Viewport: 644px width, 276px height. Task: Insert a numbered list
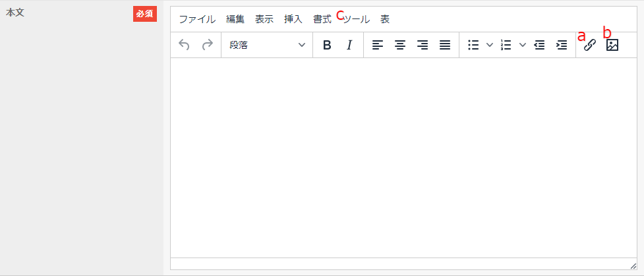click(x=506, y=45)
